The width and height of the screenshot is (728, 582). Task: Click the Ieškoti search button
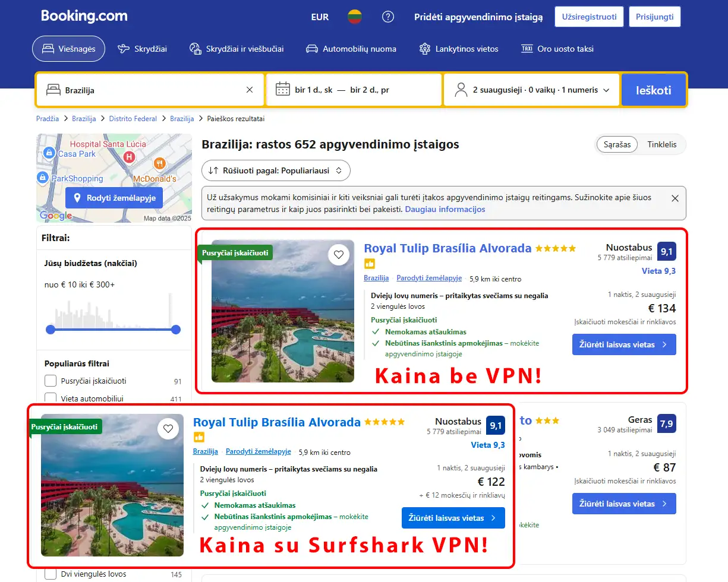point(653,90)
